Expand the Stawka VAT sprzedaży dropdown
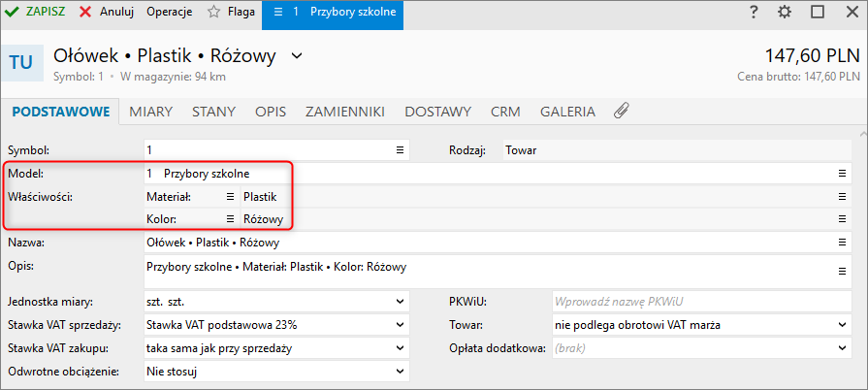This screenshot has width=868, height=390. [x=401, y=324]
